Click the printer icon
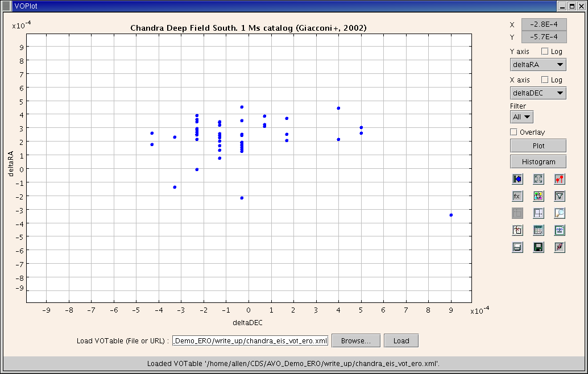 517,247
